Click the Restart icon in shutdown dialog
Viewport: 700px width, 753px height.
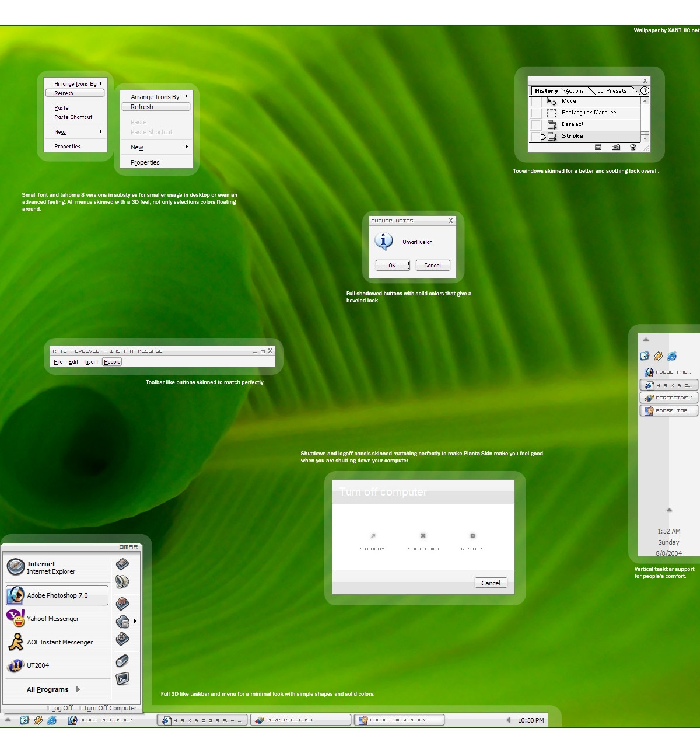pos(473,536)
